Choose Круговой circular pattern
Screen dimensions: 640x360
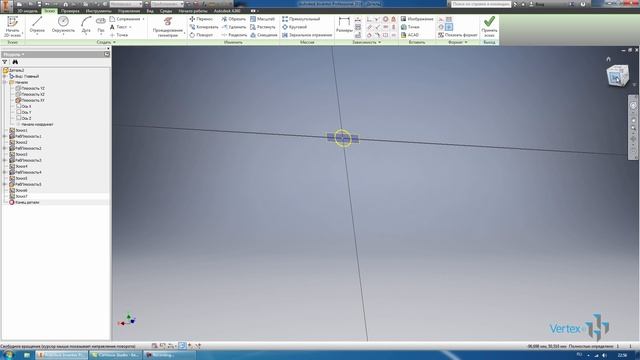[x=294, y=27]
